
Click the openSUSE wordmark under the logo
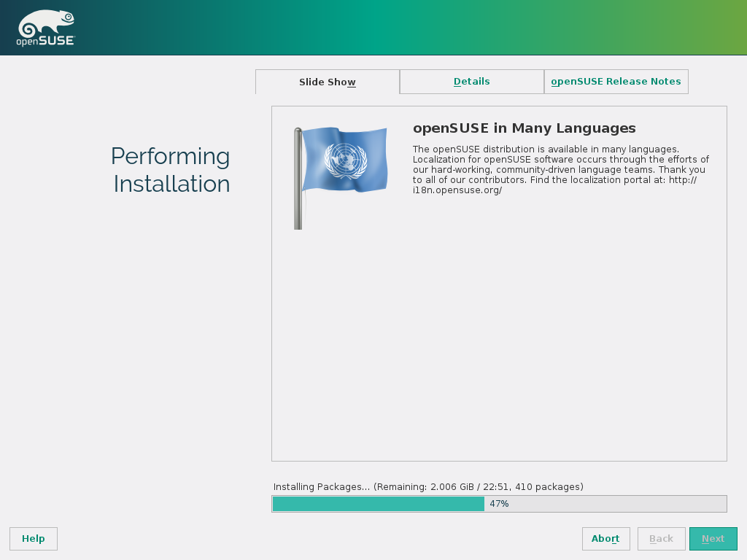pos(45,42)
